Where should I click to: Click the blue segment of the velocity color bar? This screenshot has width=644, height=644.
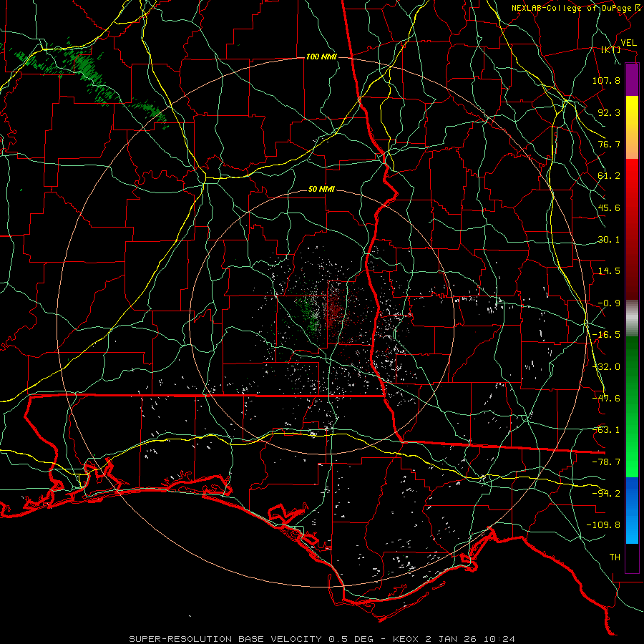(x=632, y=510)
